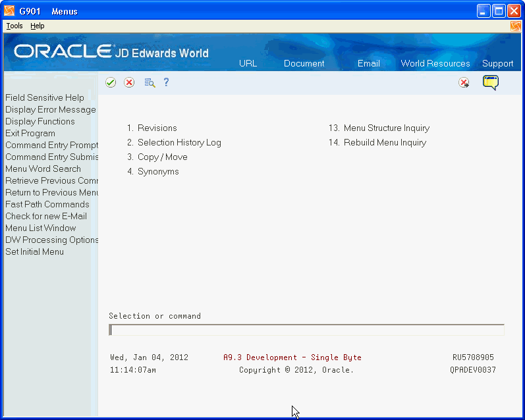Select Exit Program
525x420 pixels.
(x=30, y=133)
